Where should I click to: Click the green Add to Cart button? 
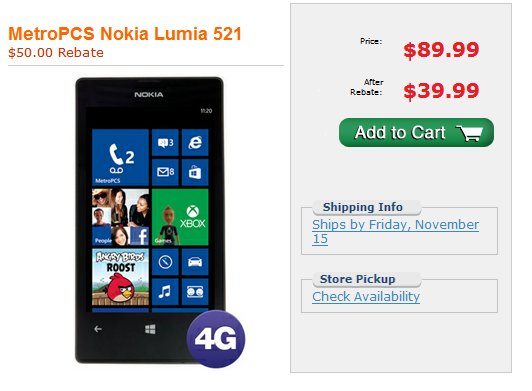(x=416, y=132)
